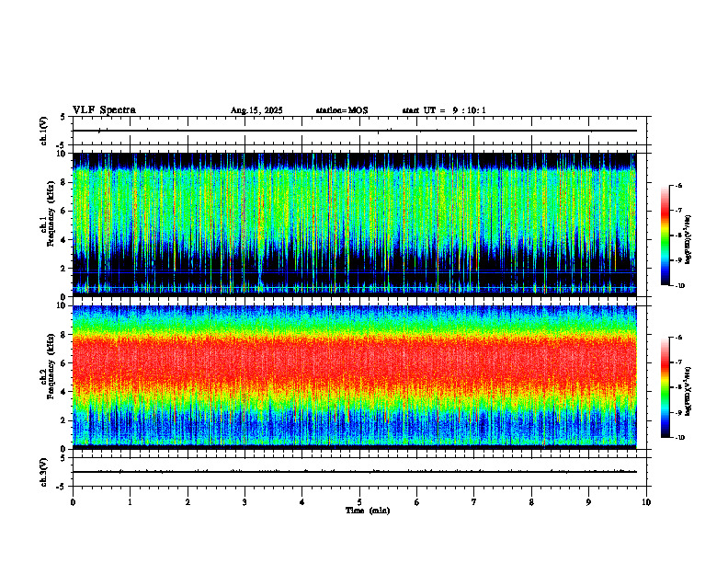Click the "ch.1(V)" waveform axis label
The width and height of the screenshot is (728, 563).
tap(43, 131)
